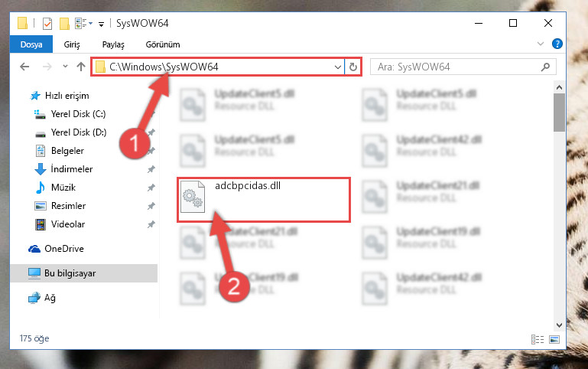Switch to details view layout icon
The width and height of the screenshot is (588, 369).
click(538, 339)
